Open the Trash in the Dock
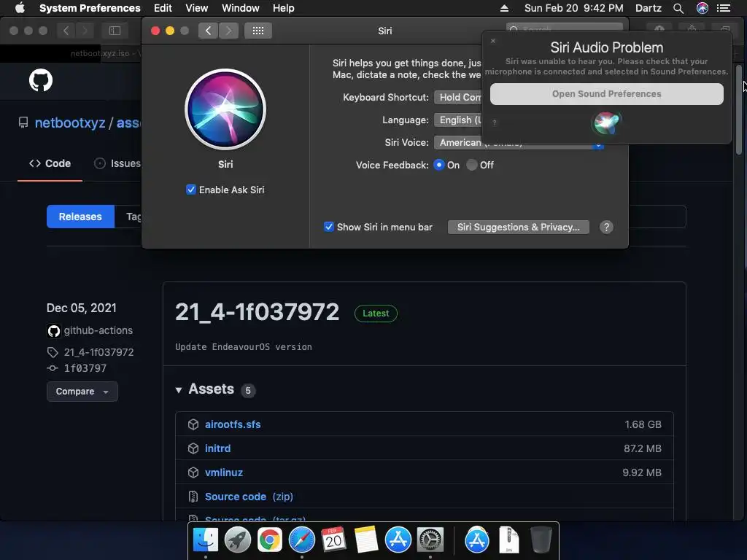Screen dimensions: 747x560 tap(541, 540)
